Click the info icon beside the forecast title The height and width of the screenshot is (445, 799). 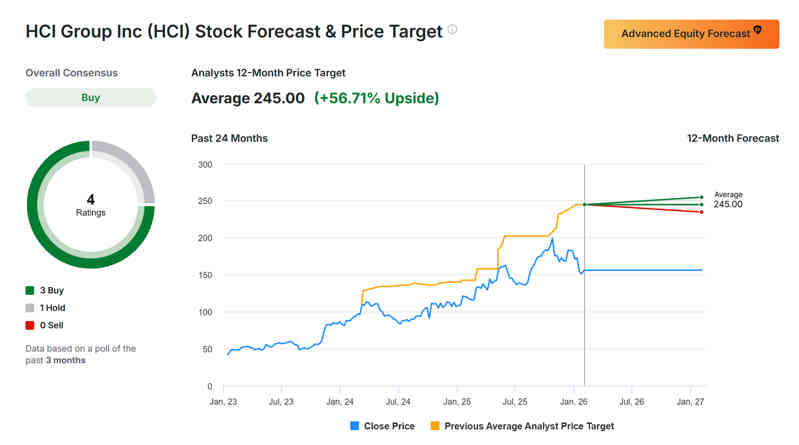click(x=452, y=30)
